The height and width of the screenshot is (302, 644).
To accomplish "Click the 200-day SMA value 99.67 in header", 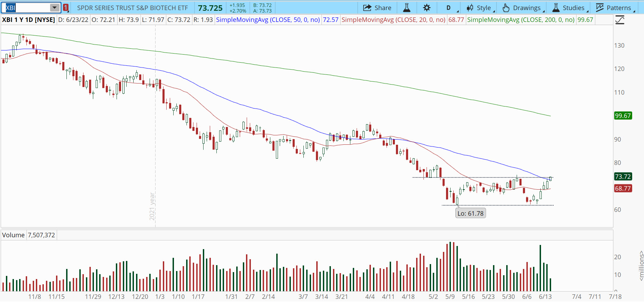I will 585,20.
